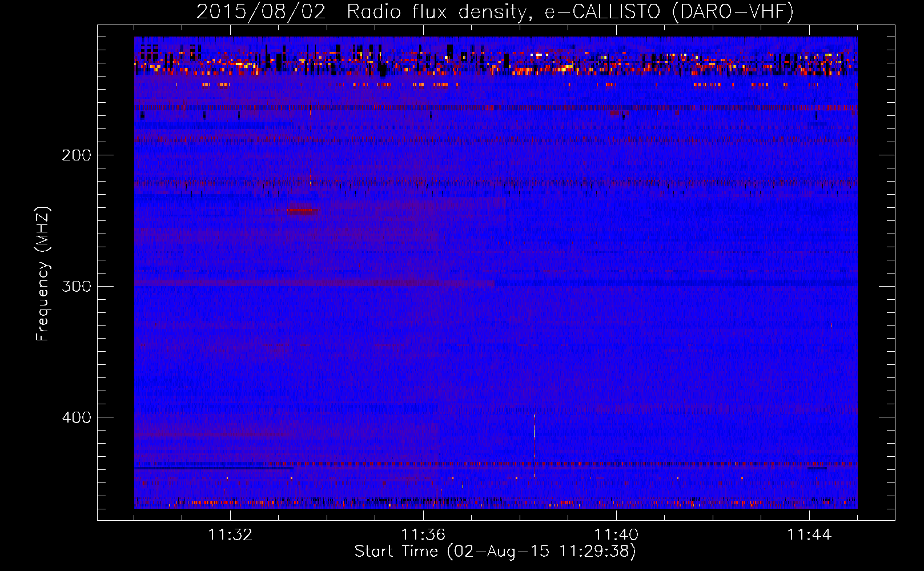Click the 200 frequency tick label

[x=77, y=155]
